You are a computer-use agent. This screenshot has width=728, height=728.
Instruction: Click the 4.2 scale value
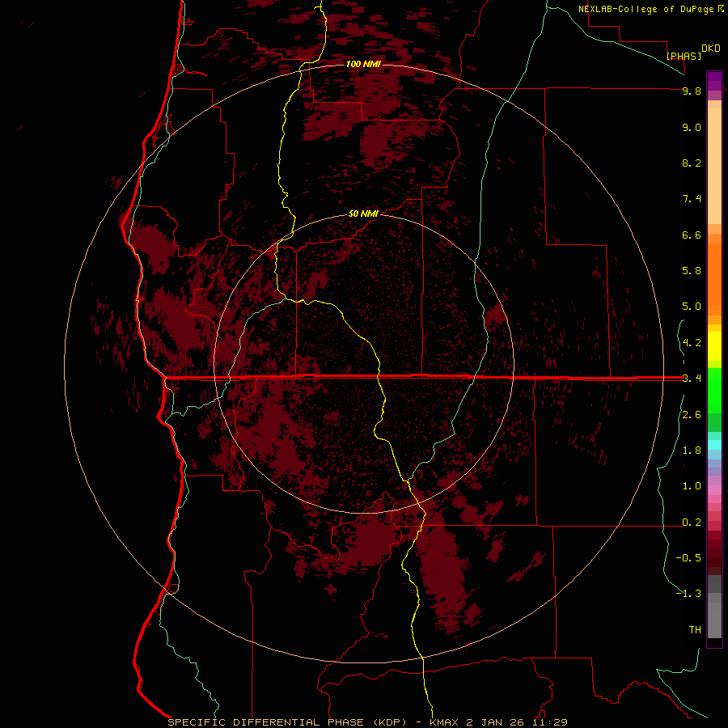click(692, 343)
